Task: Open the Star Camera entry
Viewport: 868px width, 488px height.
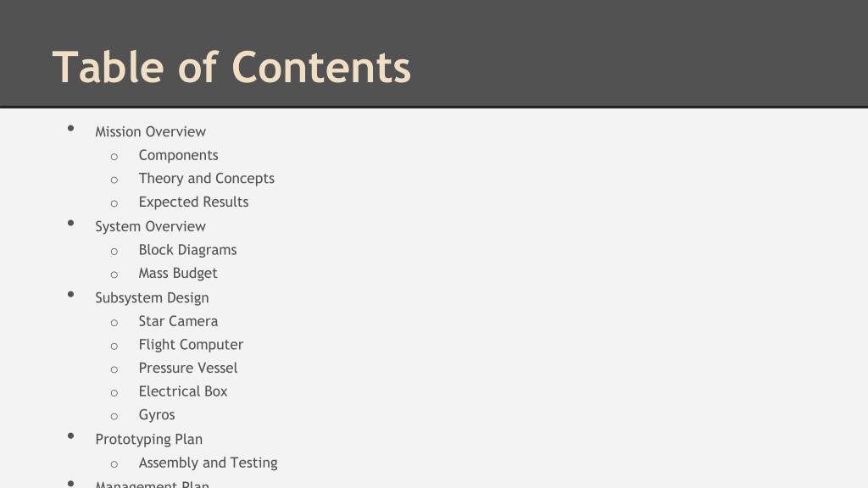Action: pos(178,321)
